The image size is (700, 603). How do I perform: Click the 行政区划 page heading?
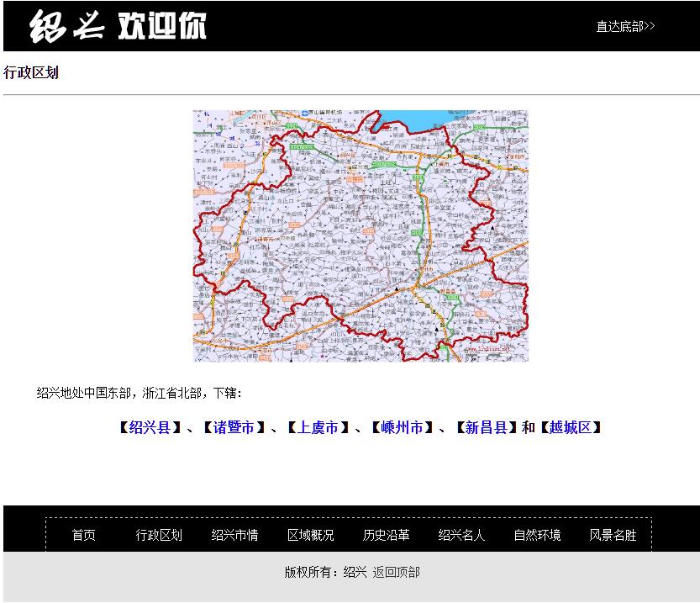pos(31,72)
